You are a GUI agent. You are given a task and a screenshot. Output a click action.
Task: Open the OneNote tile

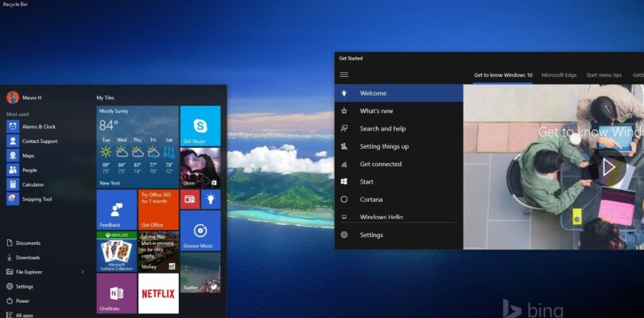(x=117, y=293)
